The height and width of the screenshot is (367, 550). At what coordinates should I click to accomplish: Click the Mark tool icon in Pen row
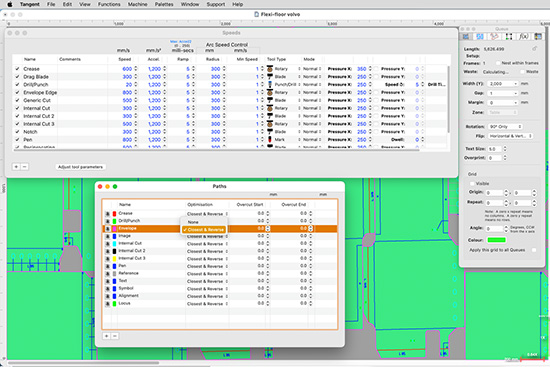pyautogui.click(x=270, y=140)
